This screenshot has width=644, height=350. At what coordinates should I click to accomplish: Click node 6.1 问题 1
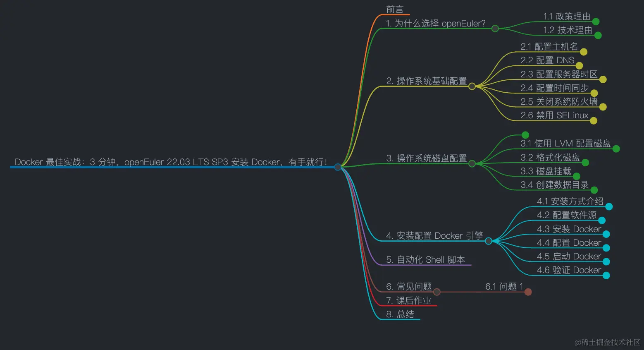[505, 286]
